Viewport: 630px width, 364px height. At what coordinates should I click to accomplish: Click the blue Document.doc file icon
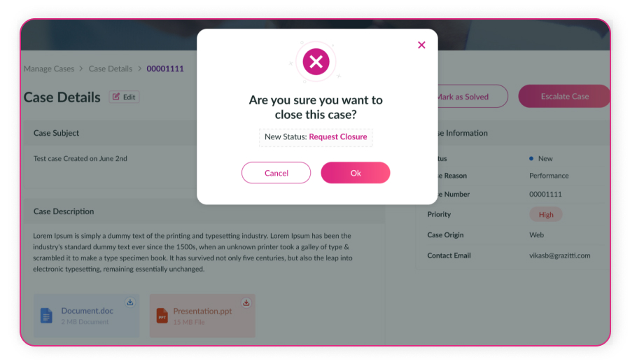click(46, 316)
